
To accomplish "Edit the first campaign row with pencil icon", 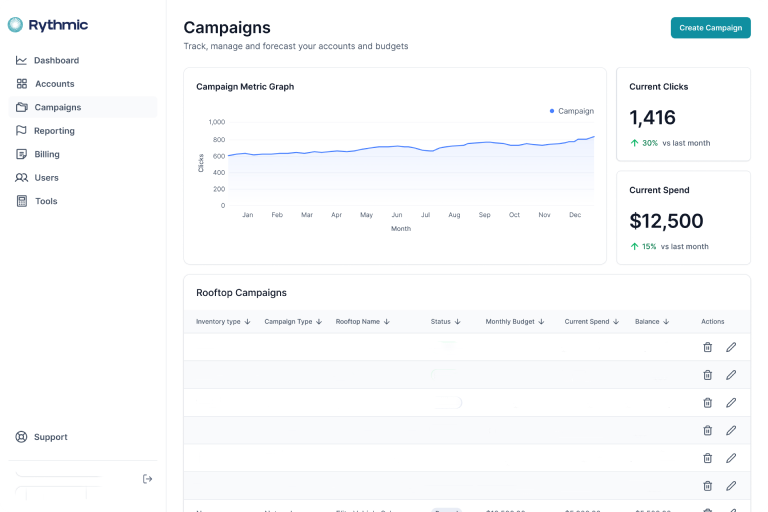I will (731, 347).
